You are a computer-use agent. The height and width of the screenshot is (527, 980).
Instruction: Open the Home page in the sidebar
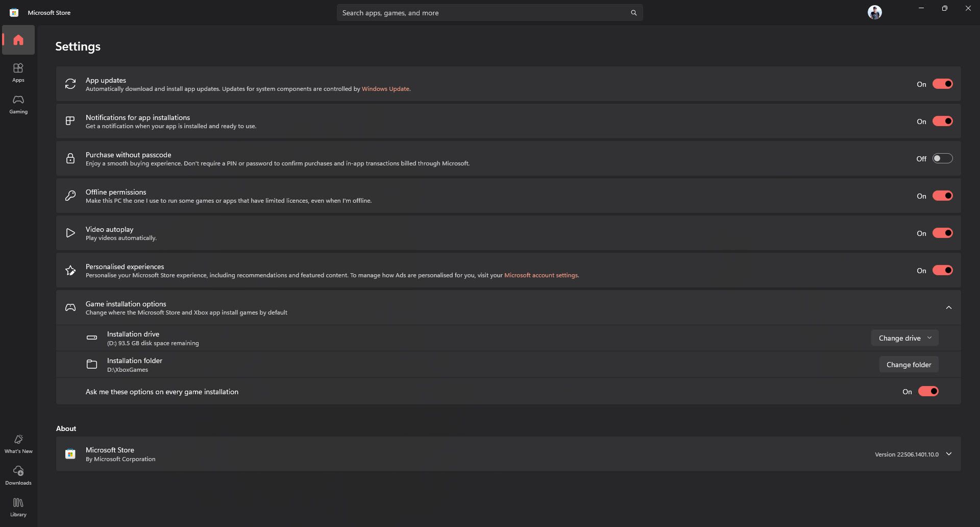18,40
